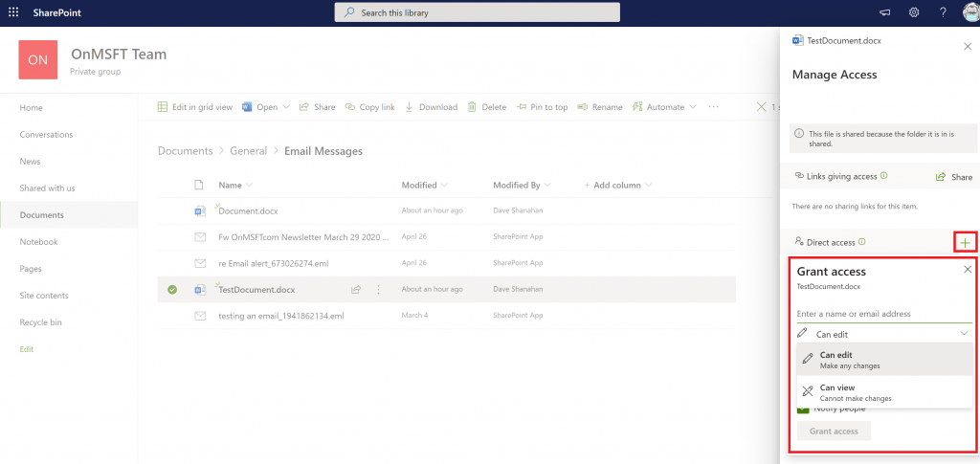The width and height of the screenshot is (980, 464).
Task: Close the Manage Access panel
Action: click(x=968, y=46)
